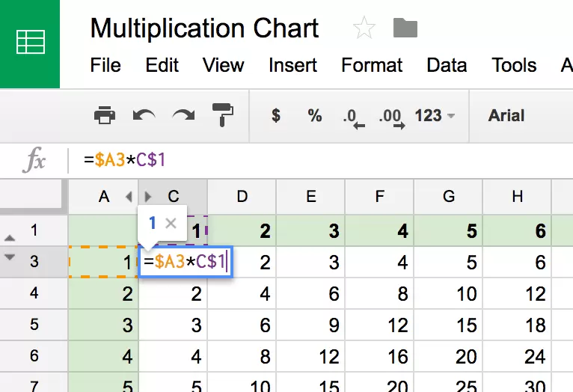
Task: Open the Format menu
Action: click(373, 65)
